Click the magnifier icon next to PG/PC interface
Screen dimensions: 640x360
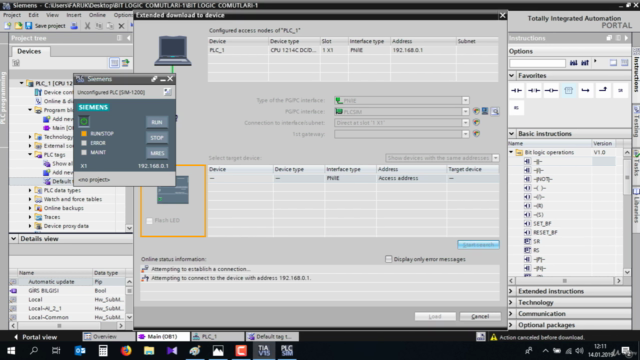click(x=495, y=111)
